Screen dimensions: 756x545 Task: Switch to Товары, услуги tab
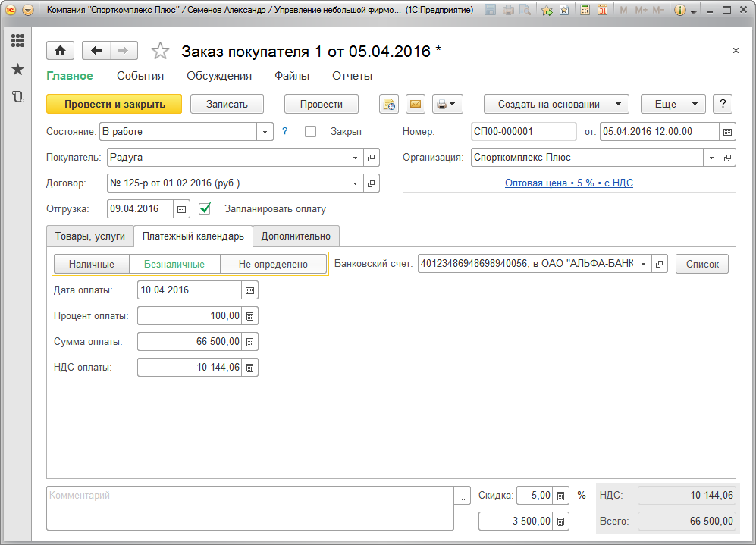(90, 236)
